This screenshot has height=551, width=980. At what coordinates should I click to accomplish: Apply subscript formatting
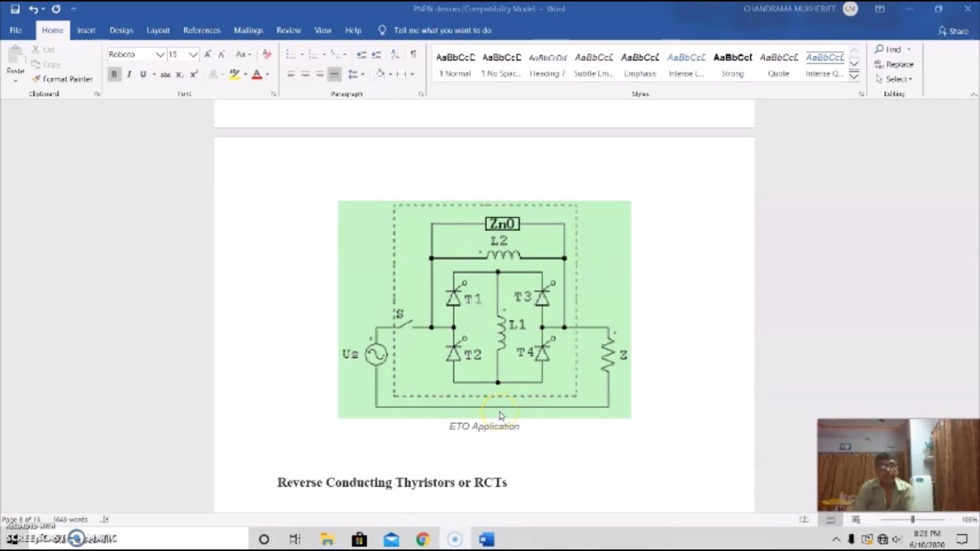coord(179,74)
